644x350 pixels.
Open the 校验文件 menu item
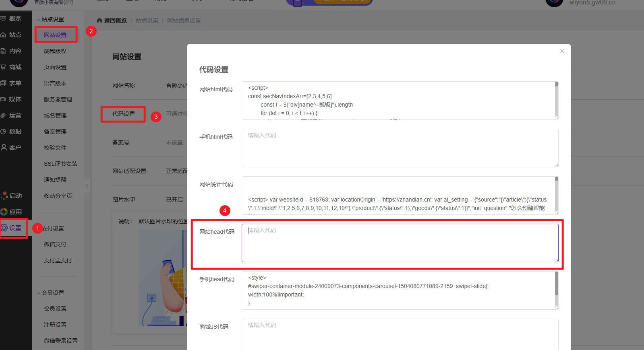(55, 148)
